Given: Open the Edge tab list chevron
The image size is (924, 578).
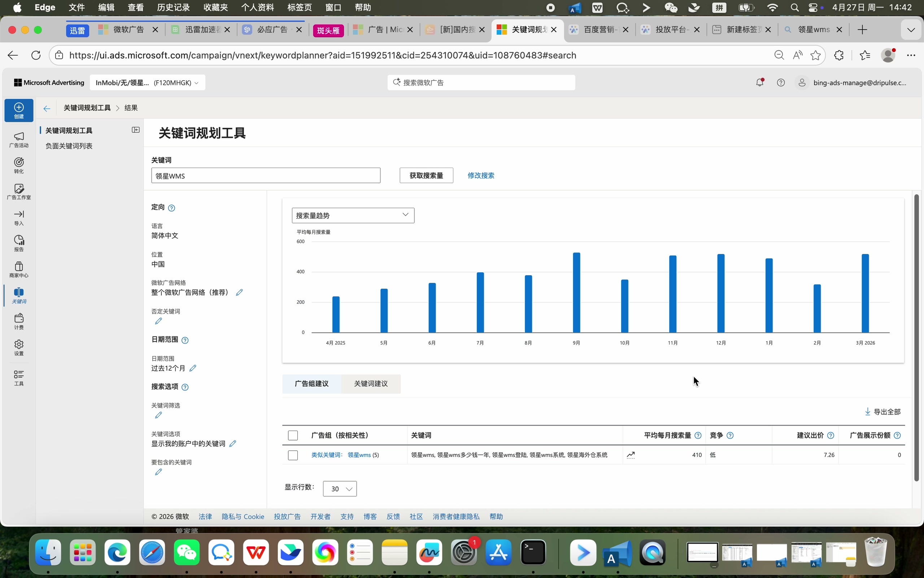Looking at the screenshot, I should [911, 30].
